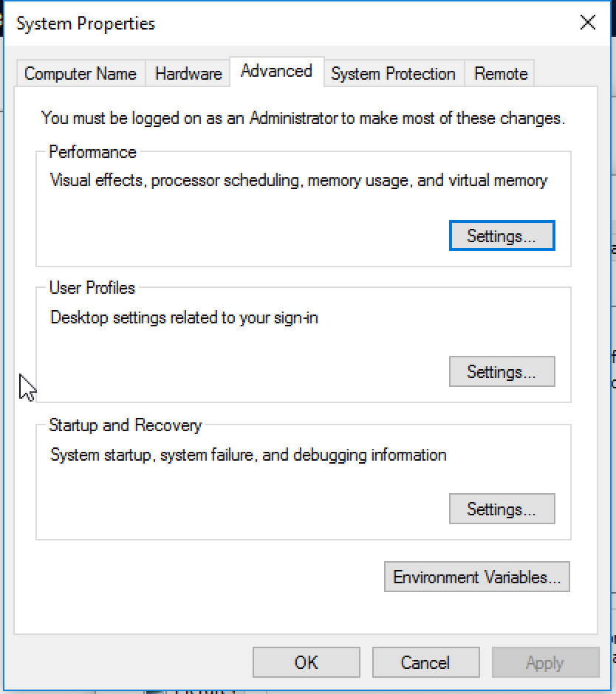Close the System Properties dialog

point(588,21)
